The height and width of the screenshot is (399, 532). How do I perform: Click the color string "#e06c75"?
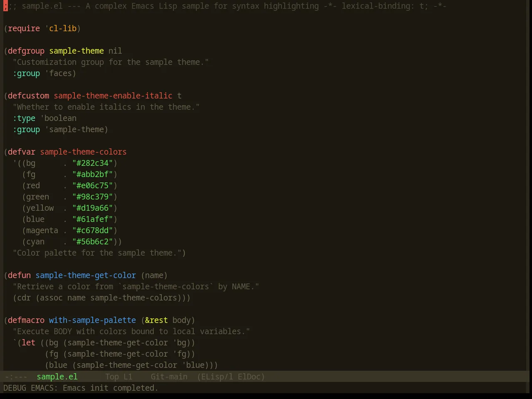click(x=92, y=185)
